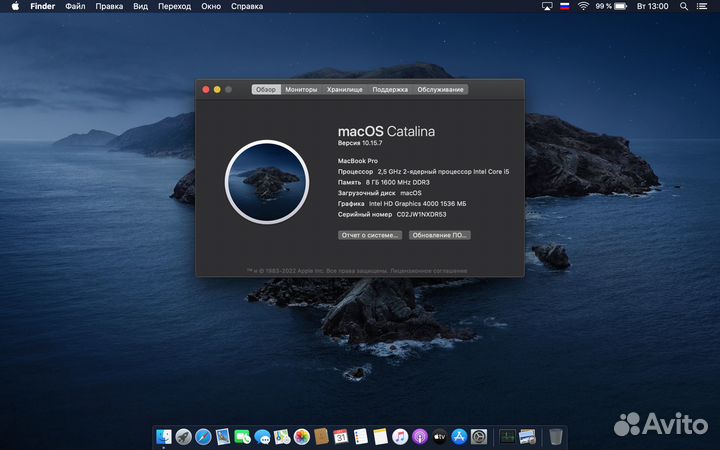The width and height of the screenshot is (720, 450).
Task: Click the macOS Catalina title text
Action: tap(386, 131)
